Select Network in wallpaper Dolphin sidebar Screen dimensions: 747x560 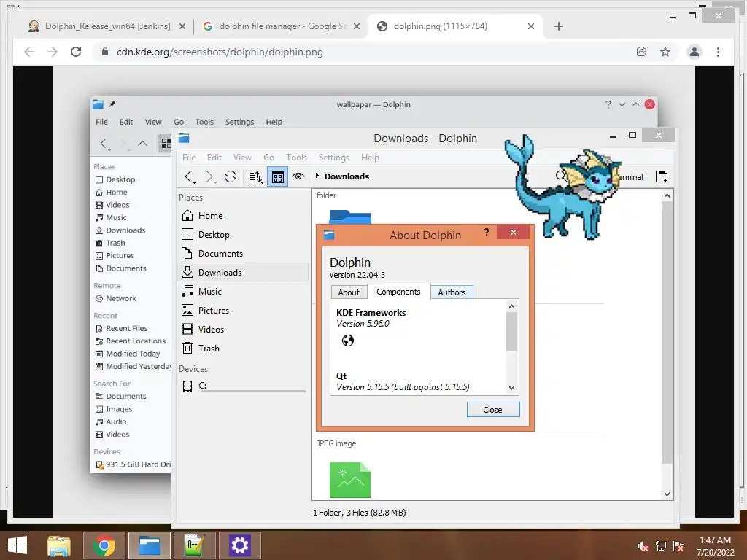116,298
